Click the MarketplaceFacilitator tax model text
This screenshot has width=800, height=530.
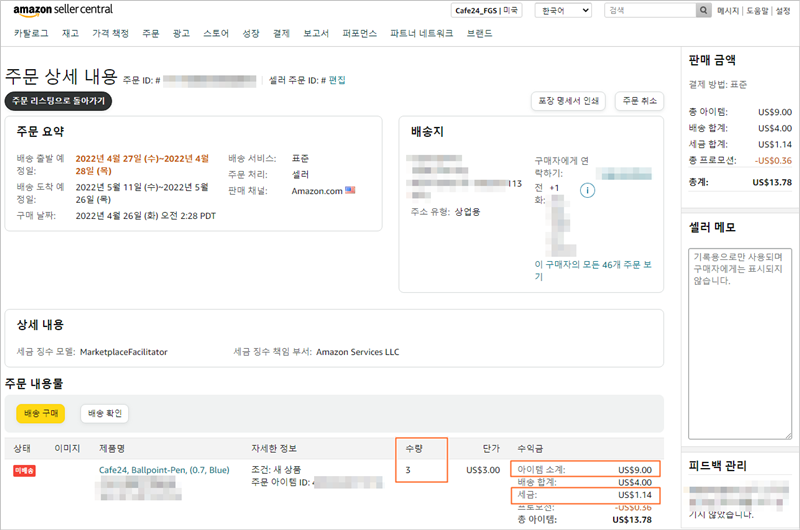[x=123, y=352]
